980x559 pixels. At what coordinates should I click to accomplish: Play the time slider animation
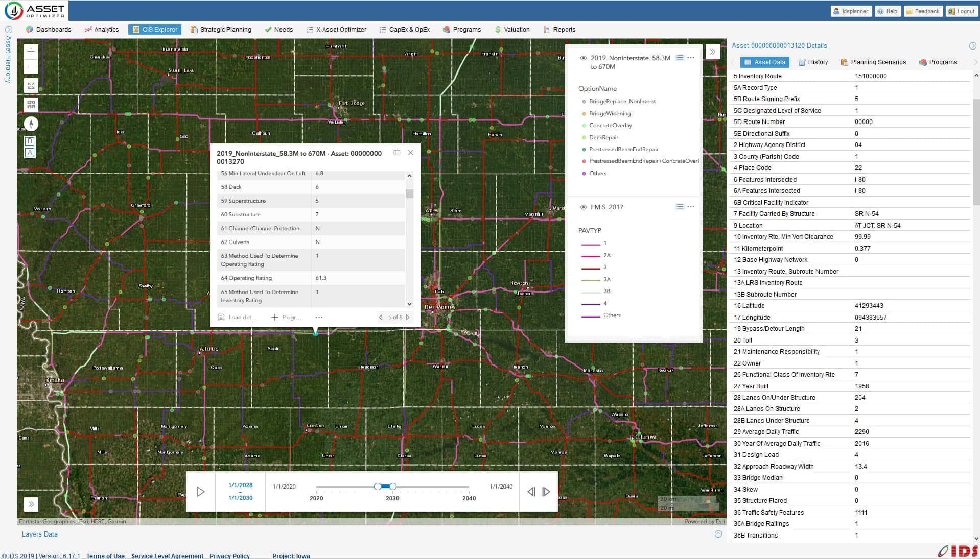click(201, 492)
